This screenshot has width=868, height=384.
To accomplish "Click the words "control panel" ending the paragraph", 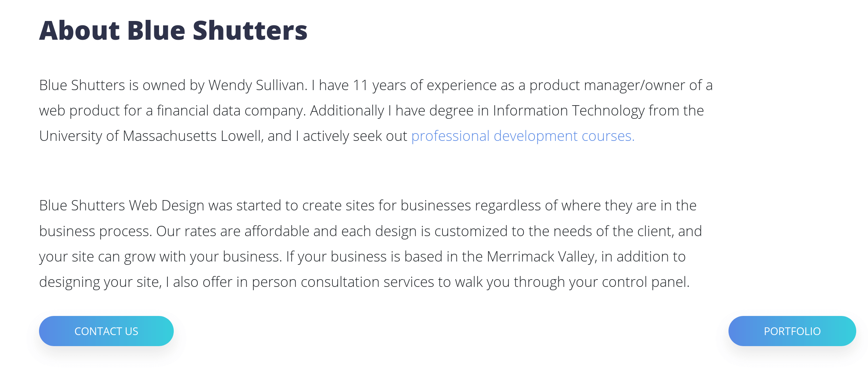I will pos(645,282).
